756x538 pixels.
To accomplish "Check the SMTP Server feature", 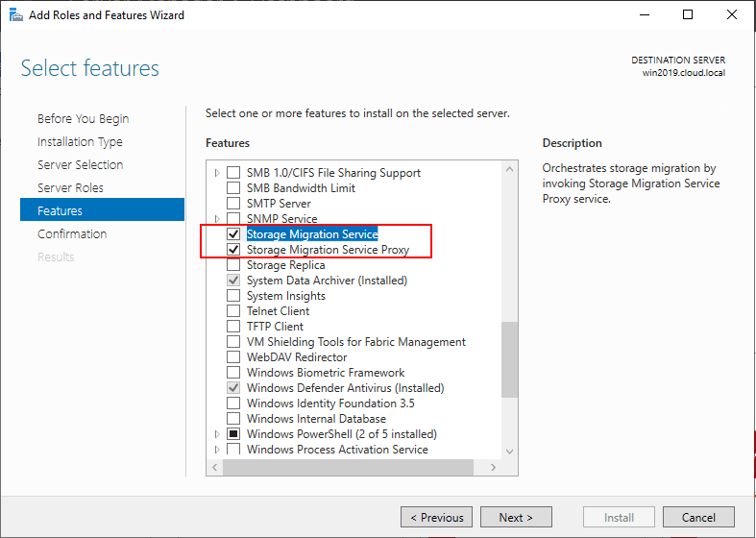I will click(233, 204).
